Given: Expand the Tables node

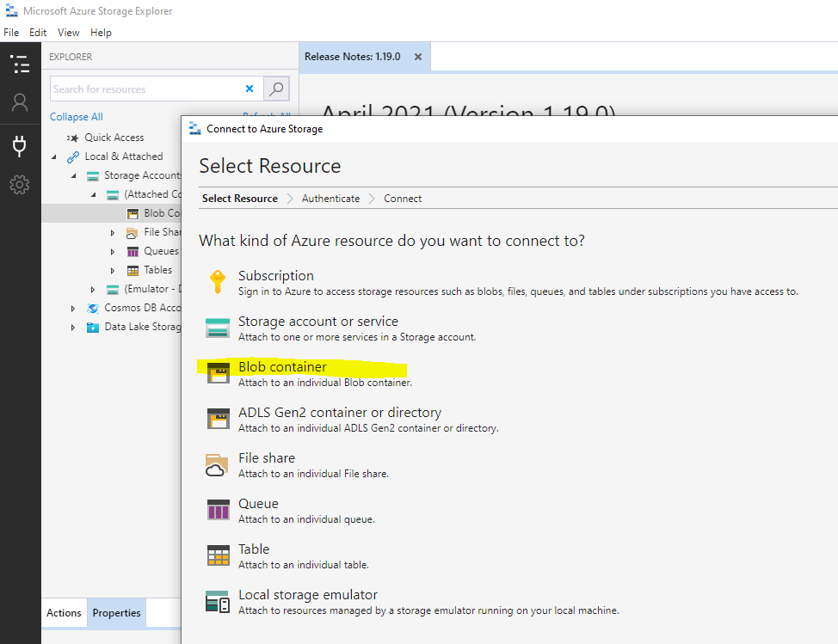Looking at the screenshot, I should pos(112,271).
